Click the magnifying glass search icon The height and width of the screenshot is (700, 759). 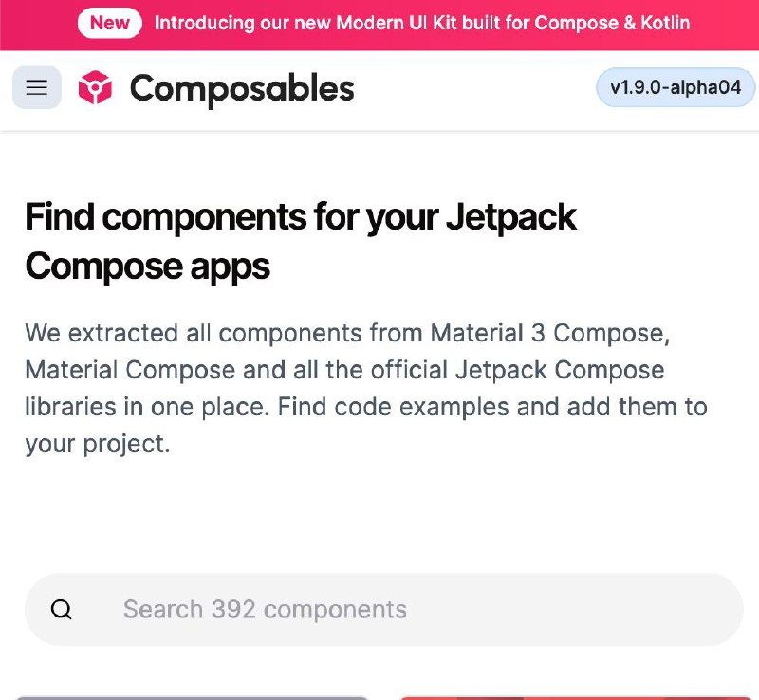click(62, 609)
